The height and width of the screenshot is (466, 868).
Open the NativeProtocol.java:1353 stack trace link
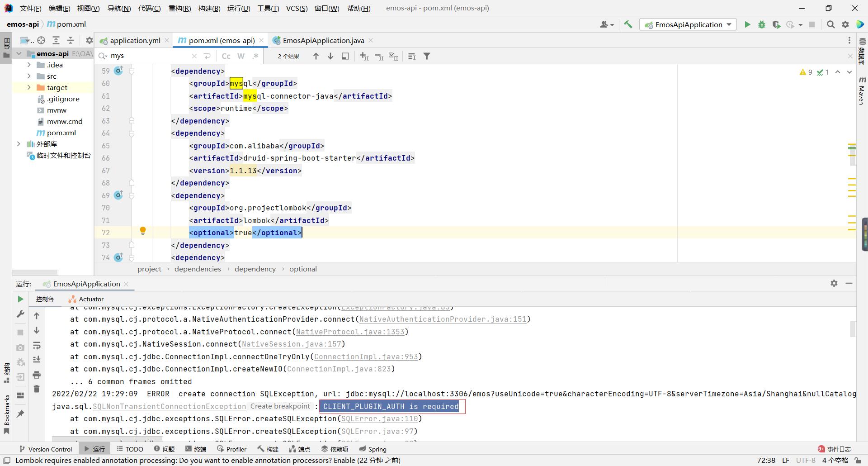350,332
